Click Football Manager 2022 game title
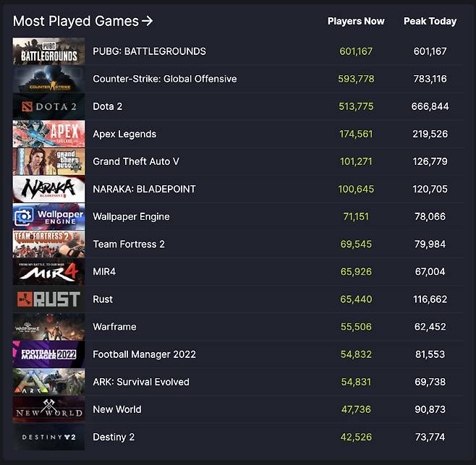 [x=144, y=354]
